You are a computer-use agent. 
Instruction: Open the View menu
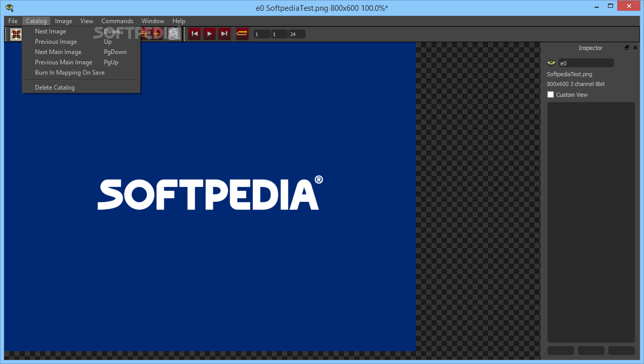coord(87,21)
